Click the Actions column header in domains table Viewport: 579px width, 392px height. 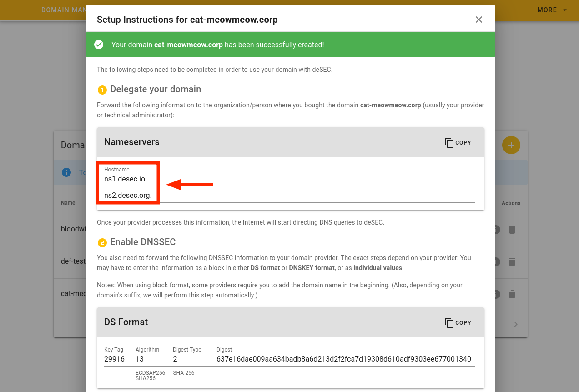[x=511, y=203]
